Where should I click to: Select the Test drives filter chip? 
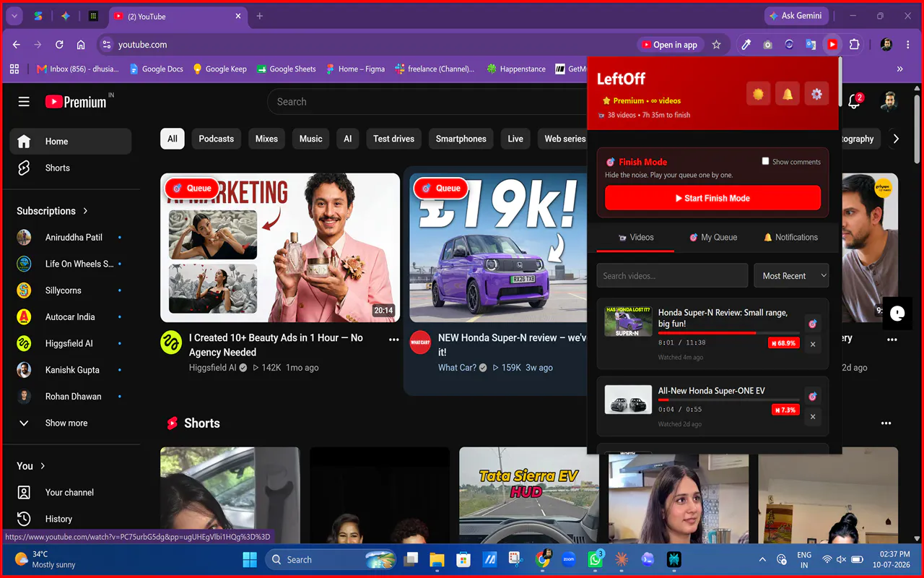click(x=393, y=139)
